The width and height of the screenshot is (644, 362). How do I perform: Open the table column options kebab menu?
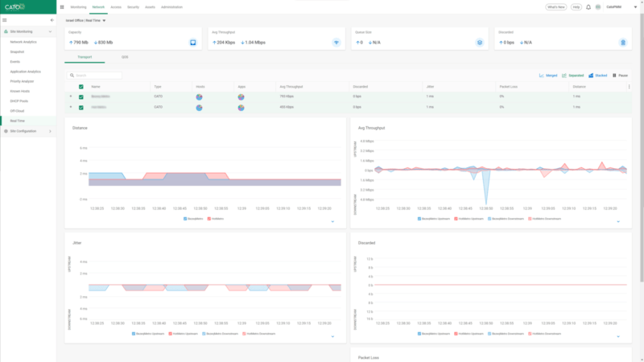point(629,86)
